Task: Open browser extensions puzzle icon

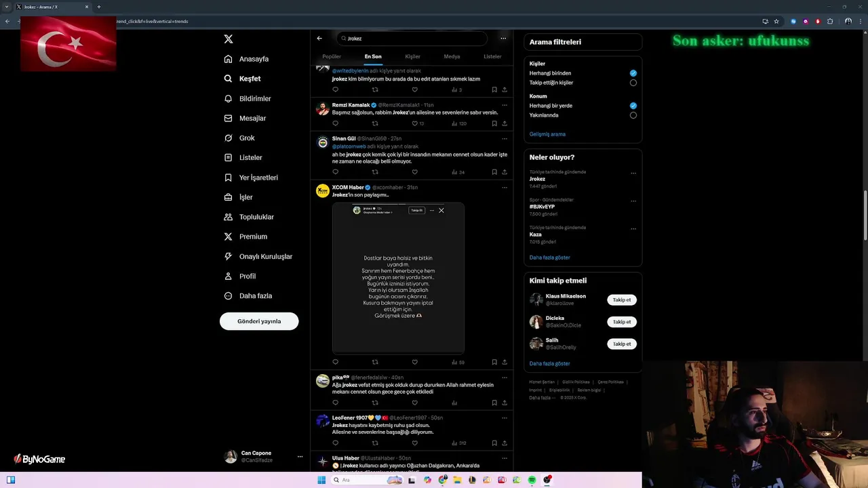Action: pos(830,21)
